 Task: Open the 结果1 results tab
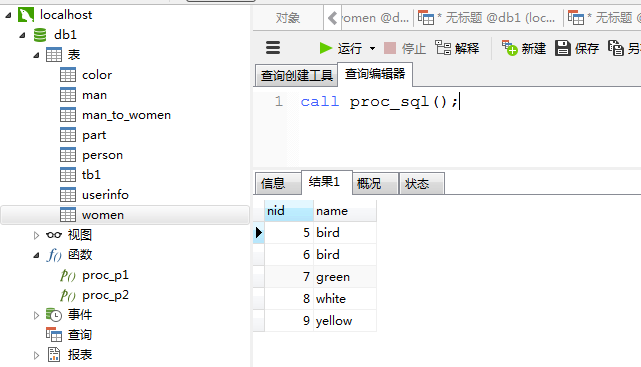coord(327,182)
